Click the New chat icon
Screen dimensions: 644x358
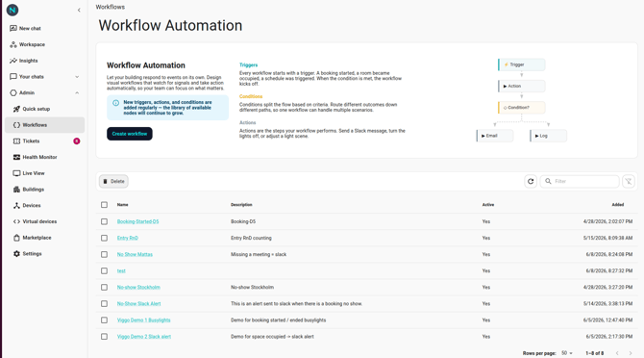[x=13, y=28]
